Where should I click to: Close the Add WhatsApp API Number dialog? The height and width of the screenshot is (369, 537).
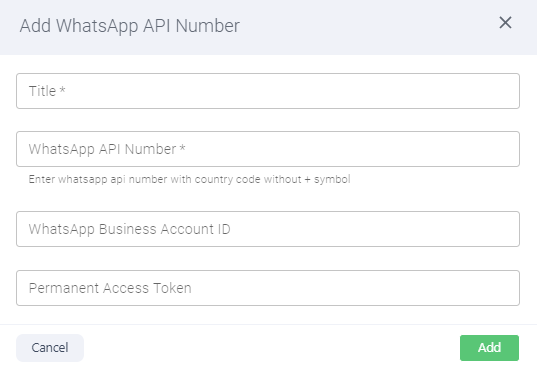click(505, 23)
